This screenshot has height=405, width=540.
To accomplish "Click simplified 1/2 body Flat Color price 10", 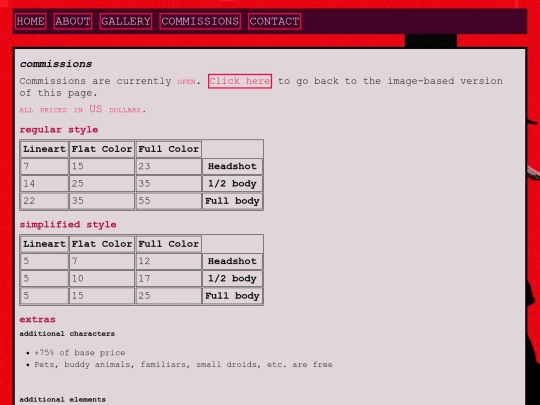I will pos(102,278).
